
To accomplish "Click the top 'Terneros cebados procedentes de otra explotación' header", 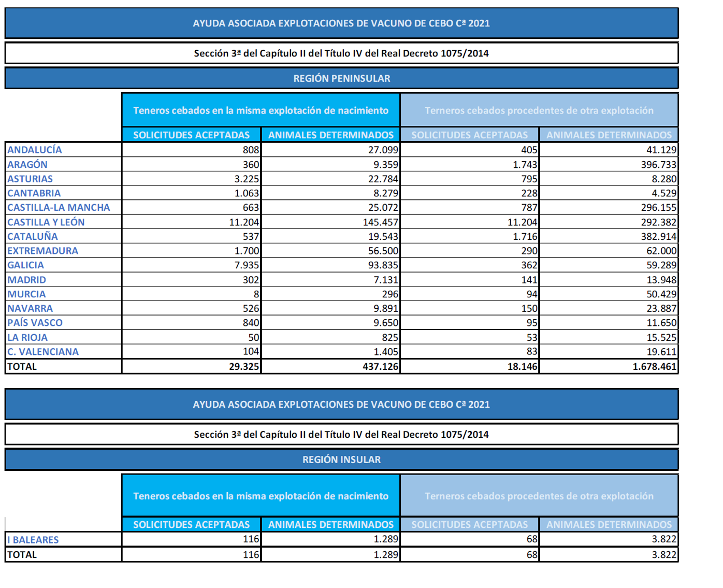I will click(x=539, y=110).
